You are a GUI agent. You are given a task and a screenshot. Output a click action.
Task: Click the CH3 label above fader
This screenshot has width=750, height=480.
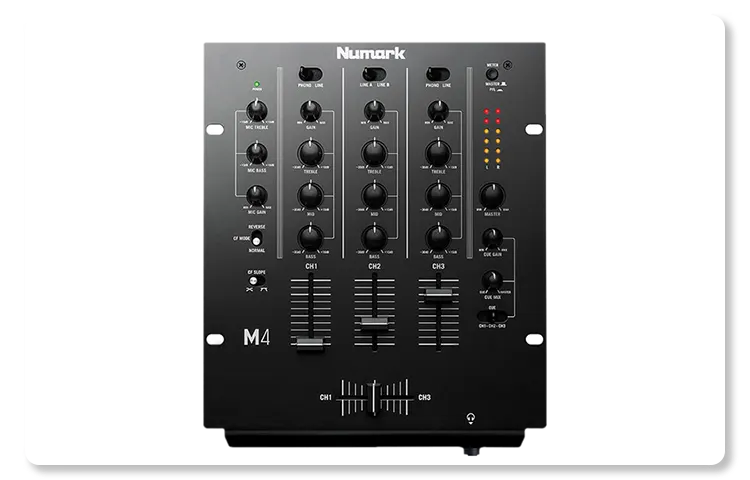[439, 266]
